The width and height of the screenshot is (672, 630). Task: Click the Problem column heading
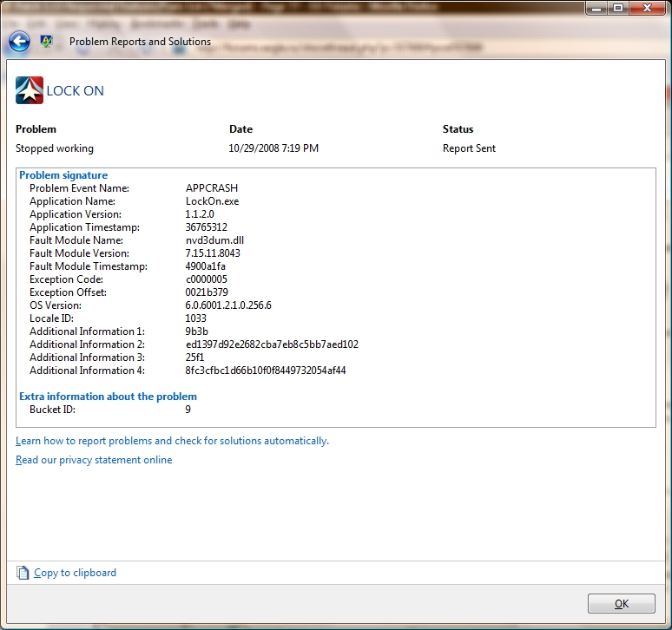click(36, 129)
